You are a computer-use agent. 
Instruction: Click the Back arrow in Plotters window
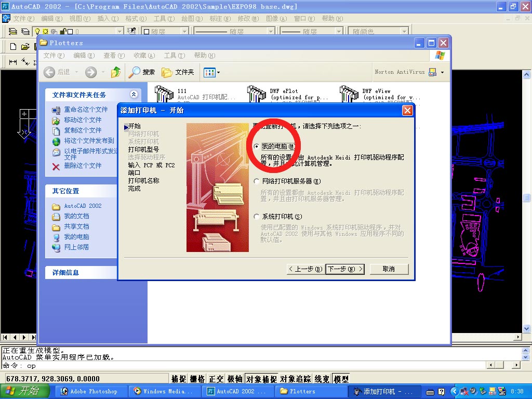click(x=49, y=72)
